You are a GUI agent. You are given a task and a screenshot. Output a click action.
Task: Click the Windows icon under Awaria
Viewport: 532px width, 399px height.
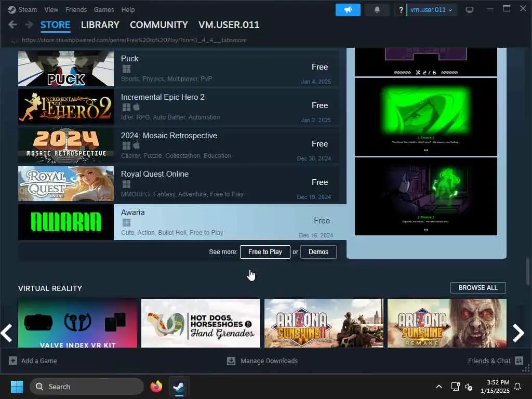click(126, 222)
